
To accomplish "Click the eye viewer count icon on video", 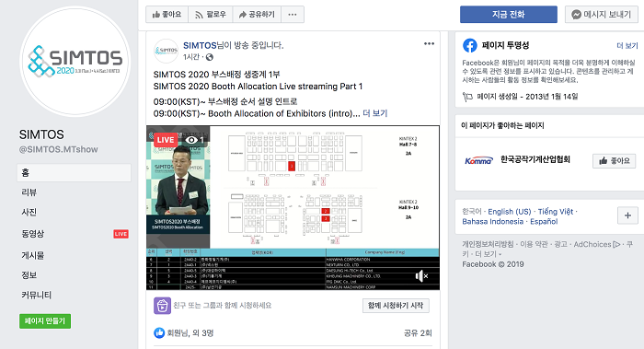I will 191,140.
